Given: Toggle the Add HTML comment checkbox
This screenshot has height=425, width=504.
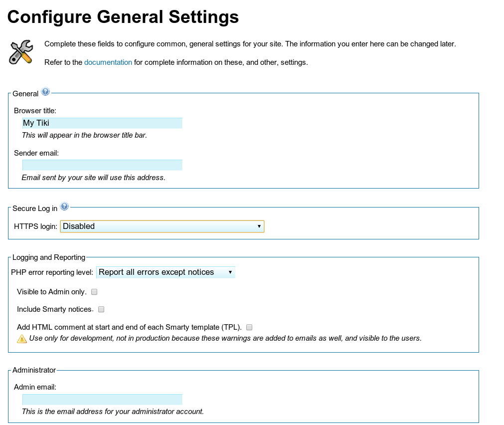Looking at the screenshot, I should click(249, 327).
